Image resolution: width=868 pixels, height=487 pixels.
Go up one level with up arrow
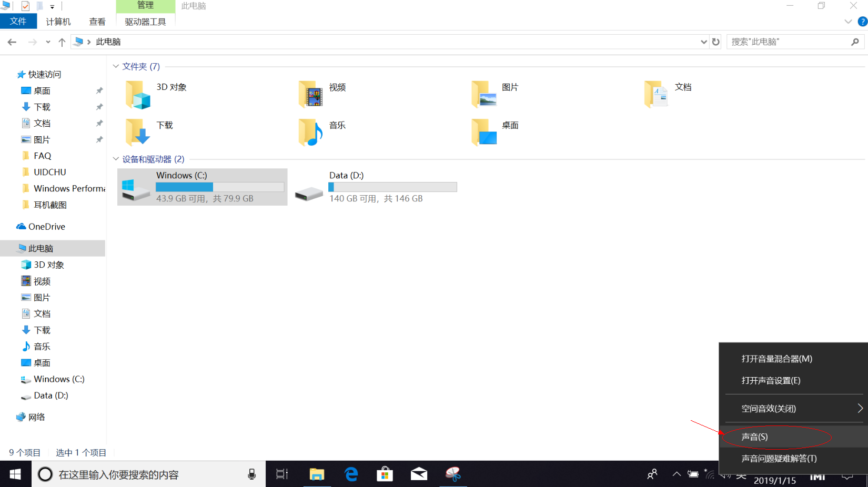tap(62, 42)
